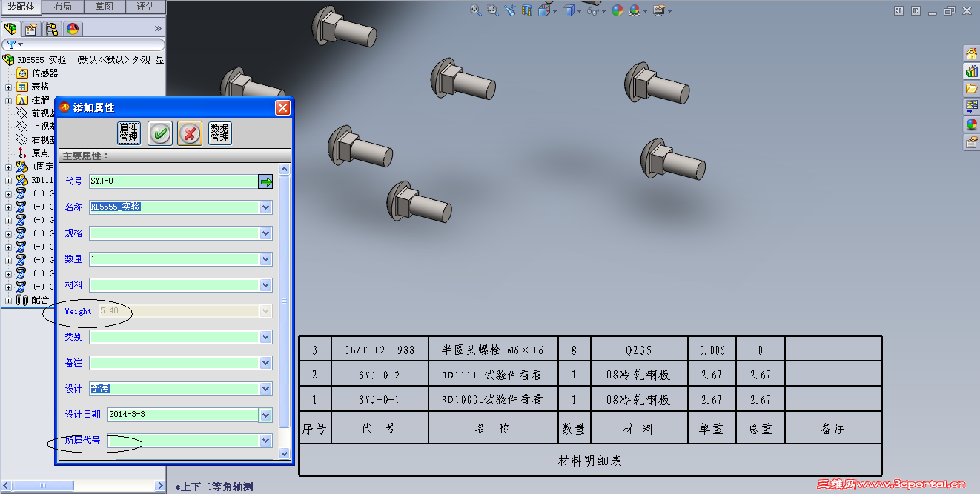The width and height of the screenshot is (980, 494).
Task: Click the dialog vertical scrollbar
Action: point(284,301)
